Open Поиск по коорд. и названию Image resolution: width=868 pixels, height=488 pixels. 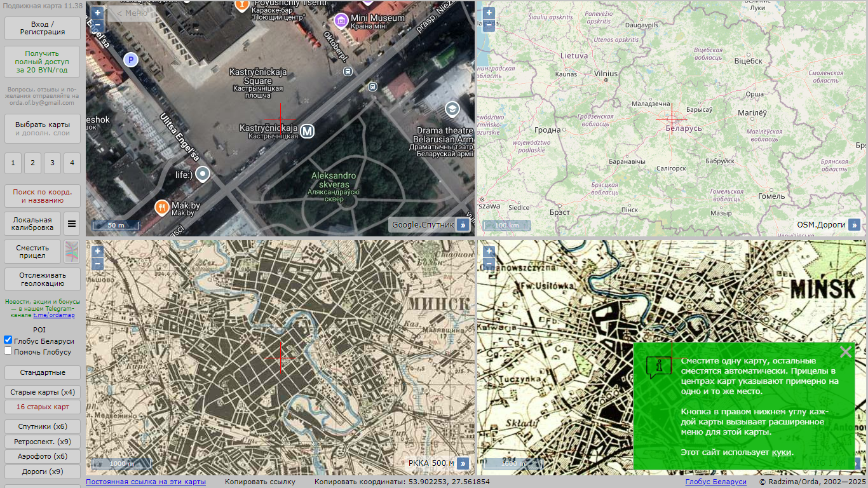43,196
